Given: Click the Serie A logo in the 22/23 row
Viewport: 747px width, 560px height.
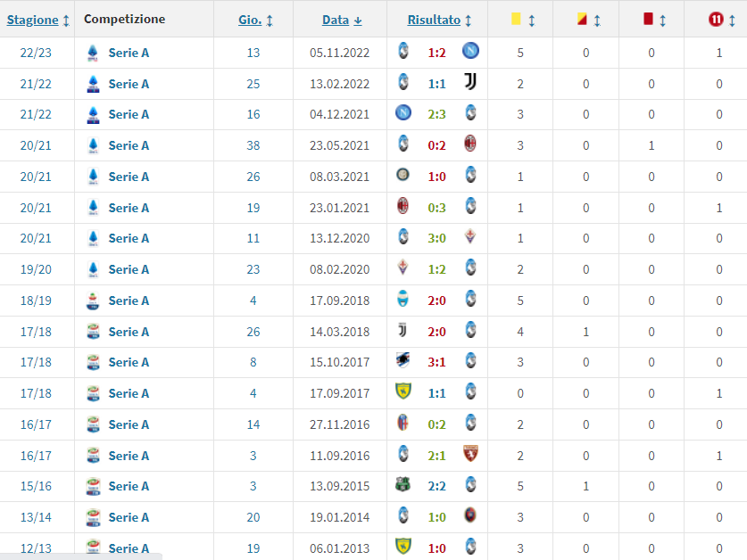Looking at the screenshot, I should coord(92,53).
